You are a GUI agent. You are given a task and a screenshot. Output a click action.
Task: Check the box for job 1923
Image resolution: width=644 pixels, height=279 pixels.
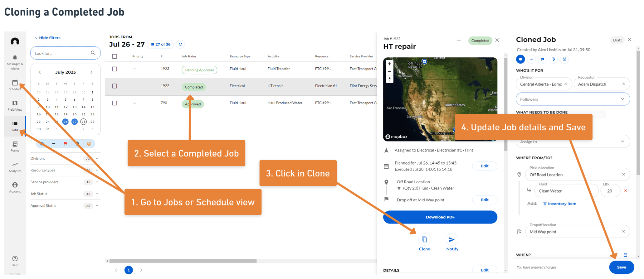[x=115, y=69]
